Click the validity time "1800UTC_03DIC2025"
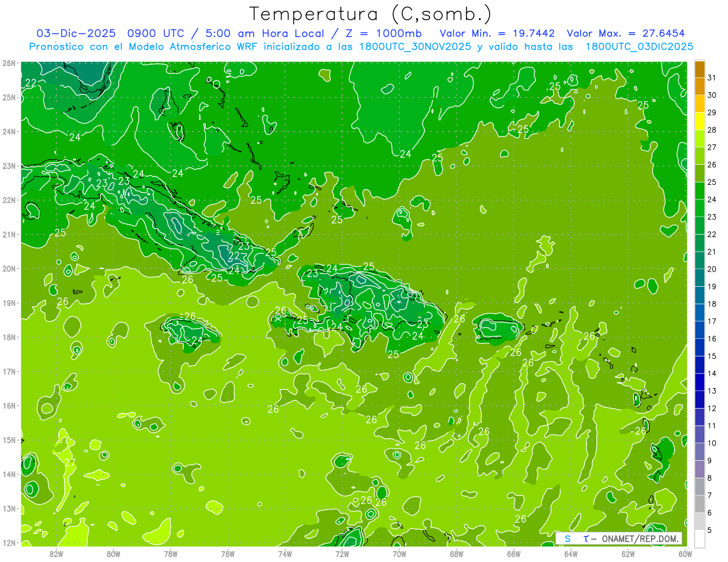Image resolution: width=728 pixels, height=562 pixels. (639, 46)
